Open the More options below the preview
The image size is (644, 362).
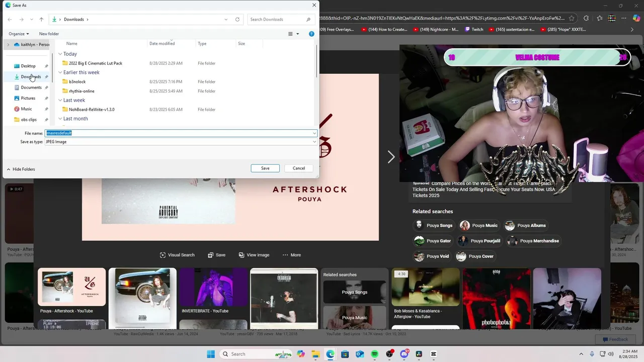(292, 255)
